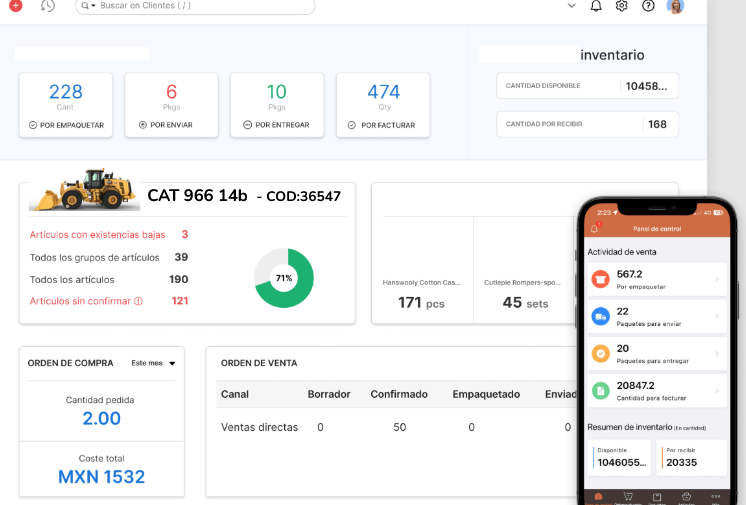Open the 228 Por Empaquetar card

pos(66,104)
